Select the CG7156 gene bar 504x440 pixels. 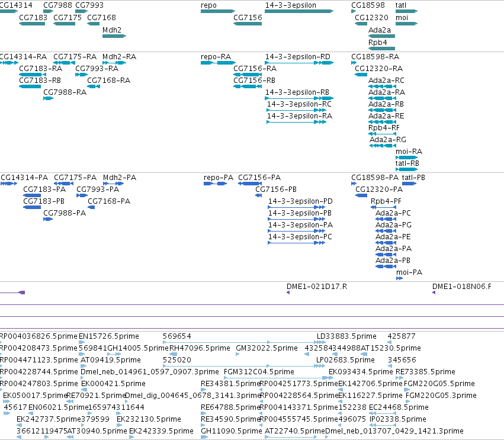point(248,24)
